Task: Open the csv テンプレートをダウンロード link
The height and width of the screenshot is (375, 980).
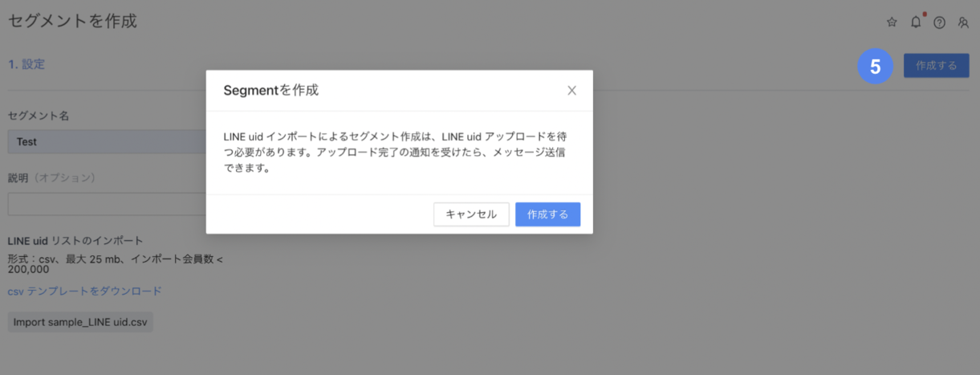Action: coord(84,291)
